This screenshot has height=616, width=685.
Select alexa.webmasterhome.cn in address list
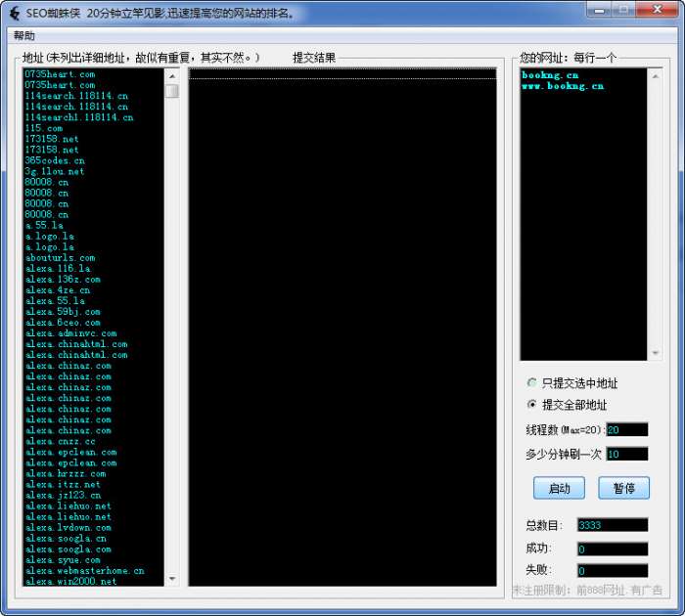pyautogui.click(x=84, y=571)
